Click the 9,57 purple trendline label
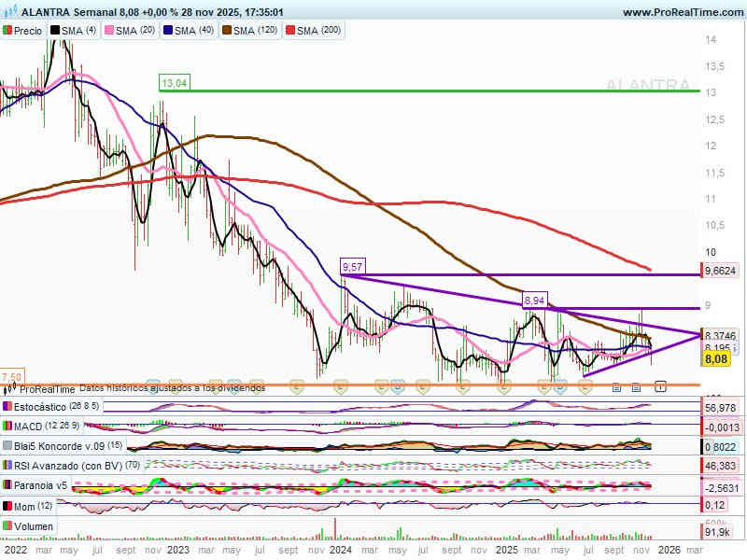The width and height of the screenshot is (747, 560). [x=353, y=267]
